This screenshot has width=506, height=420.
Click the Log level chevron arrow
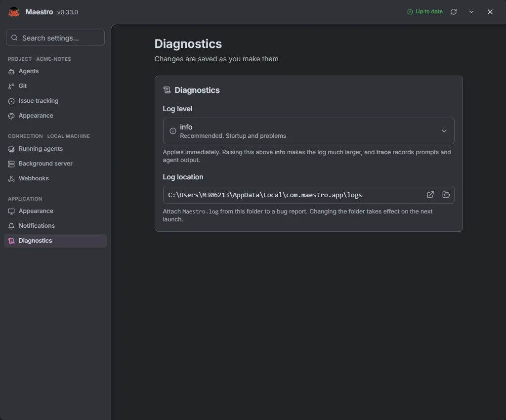pos(444,131)
